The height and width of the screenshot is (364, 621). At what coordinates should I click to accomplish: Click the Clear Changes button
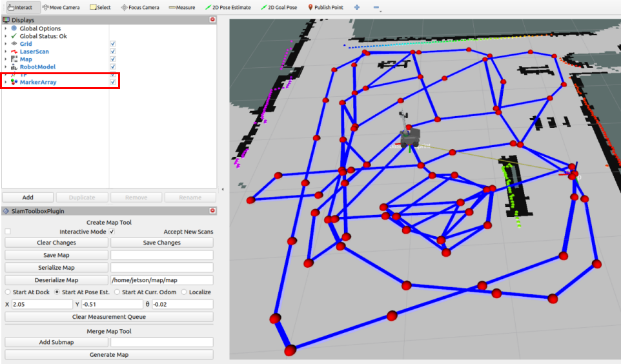[56, 243]
